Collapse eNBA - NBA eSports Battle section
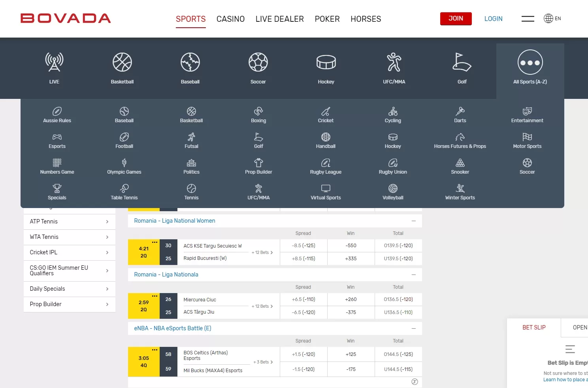 [x=414, y=328]
